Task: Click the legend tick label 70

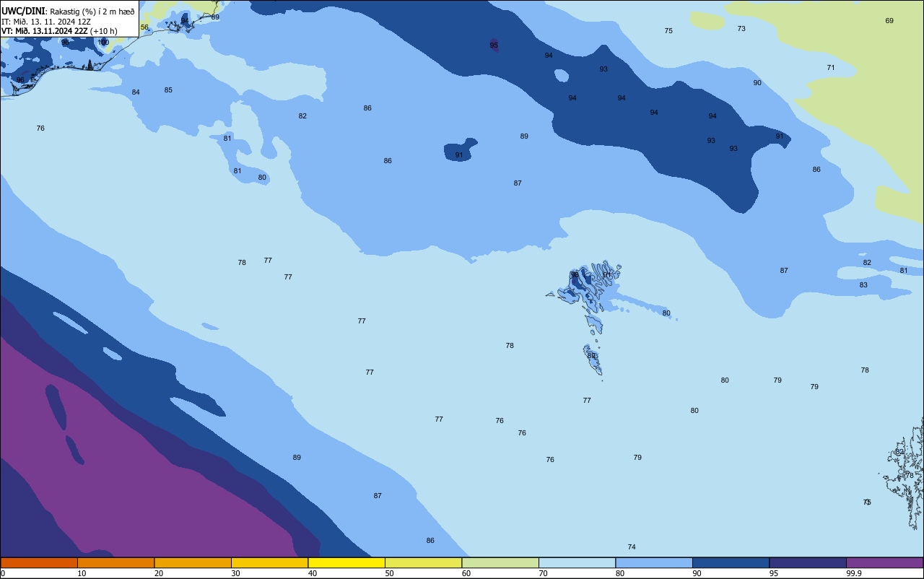Action: click(543, 573)
